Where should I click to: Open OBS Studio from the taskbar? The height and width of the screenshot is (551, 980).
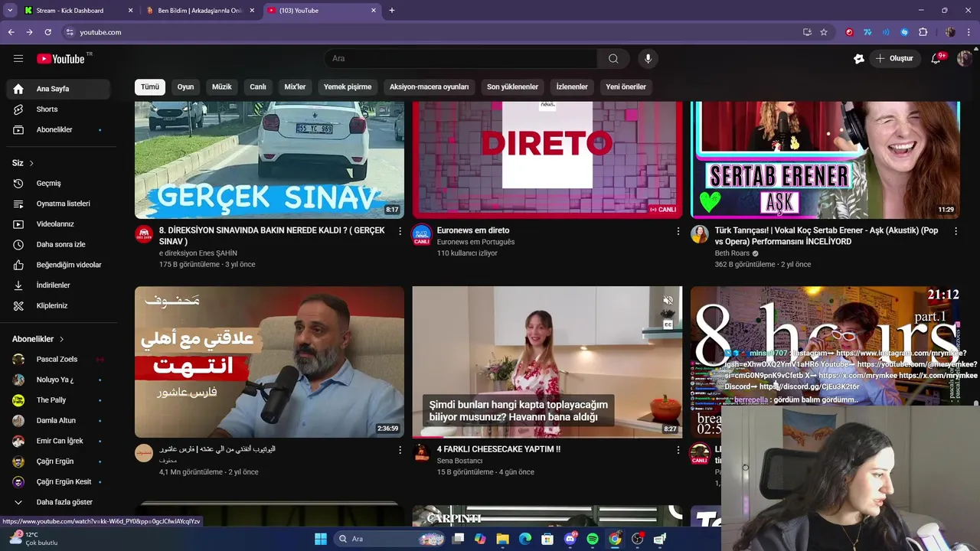[637, 539]
